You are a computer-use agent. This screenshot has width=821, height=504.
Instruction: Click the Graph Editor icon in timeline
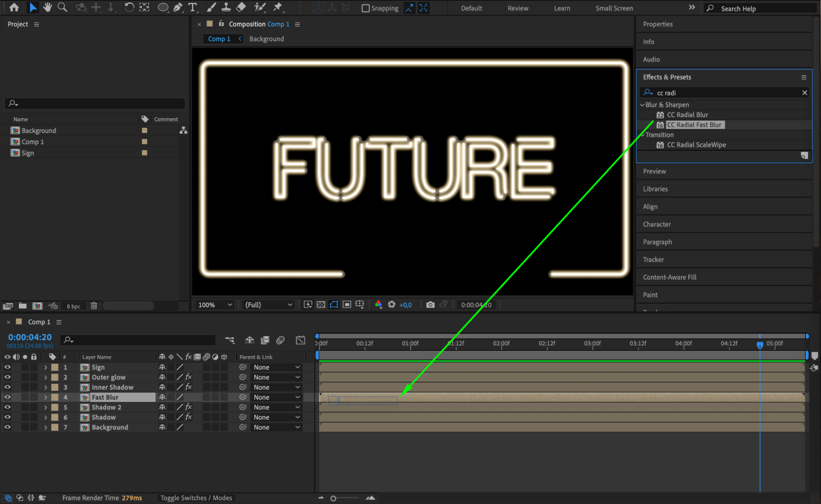(x=301, y=340)
